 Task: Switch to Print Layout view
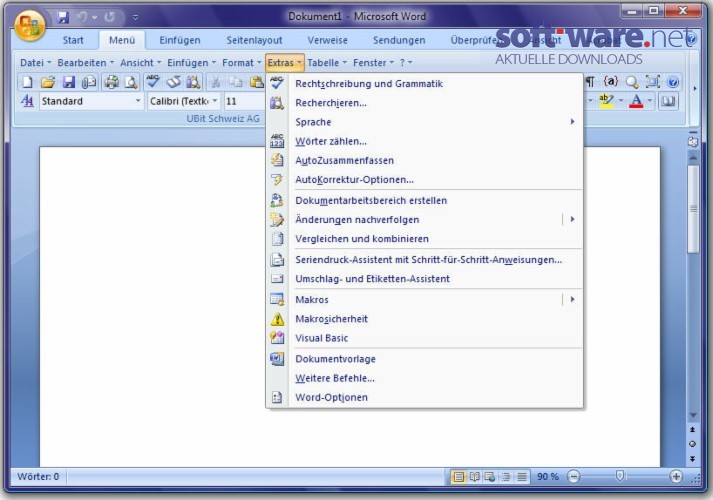pos(459,476)
